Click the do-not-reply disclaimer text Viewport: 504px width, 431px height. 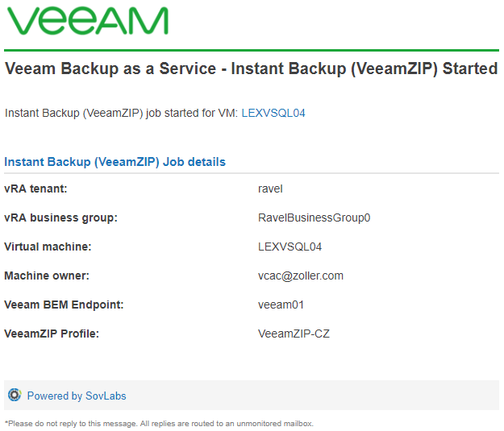159,423
